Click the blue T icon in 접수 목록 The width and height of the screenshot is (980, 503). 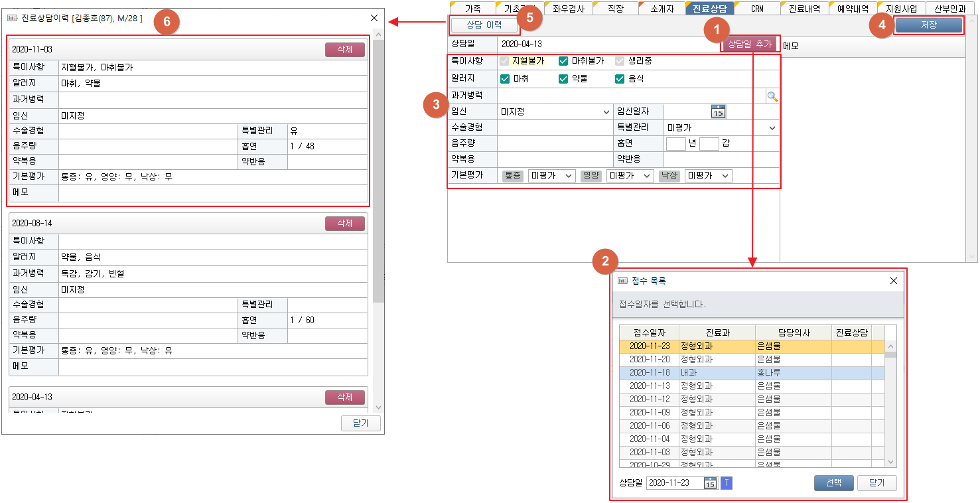(x=727, y=483)
